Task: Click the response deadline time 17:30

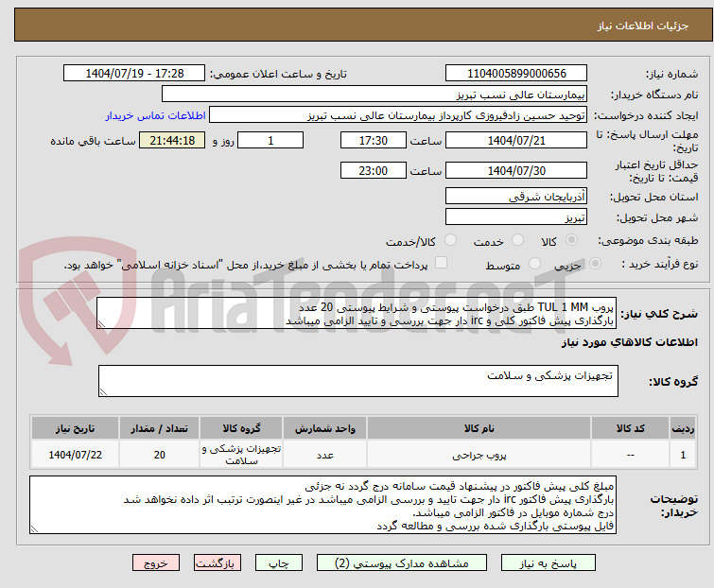Action: coord(374,140)
